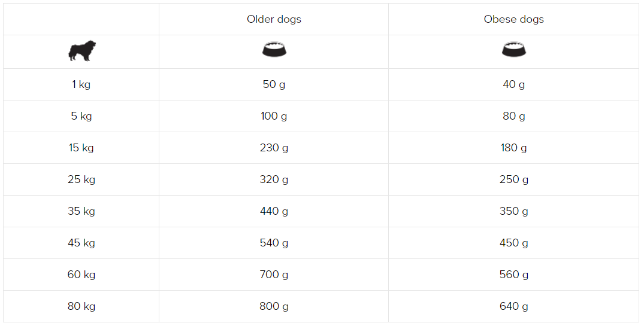Select the 700 g cell
The image size is (644, 326).
(x=274, y=275)
